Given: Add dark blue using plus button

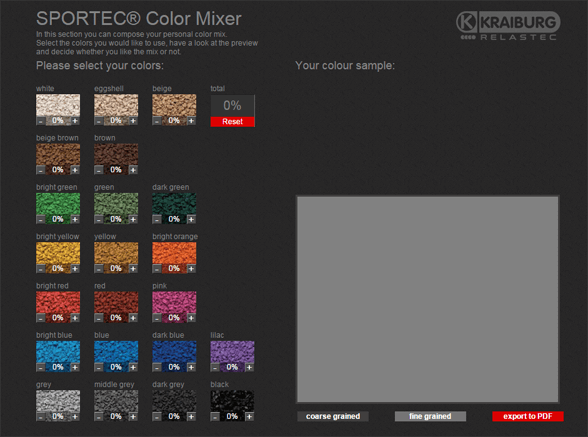Looking at the screenshot, I should tap(191, 367).
